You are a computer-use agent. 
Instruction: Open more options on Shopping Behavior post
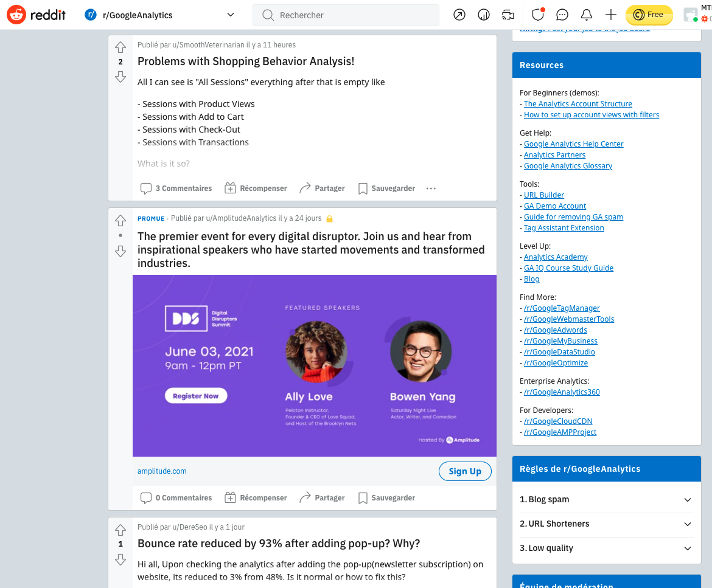coord(431,189)
